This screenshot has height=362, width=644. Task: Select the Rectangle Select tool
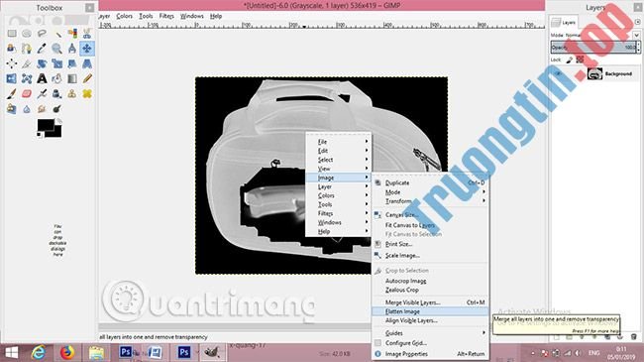(12, 34)
